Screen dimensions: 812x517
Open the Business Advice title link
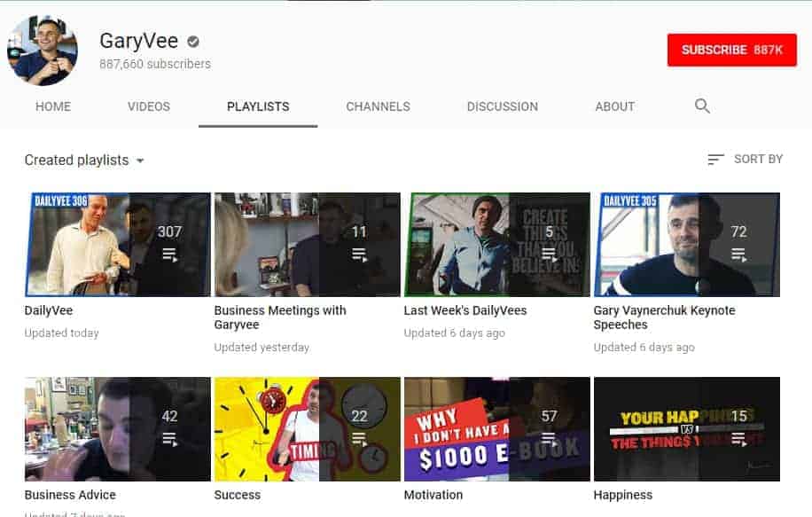click(x=70, y=495)
